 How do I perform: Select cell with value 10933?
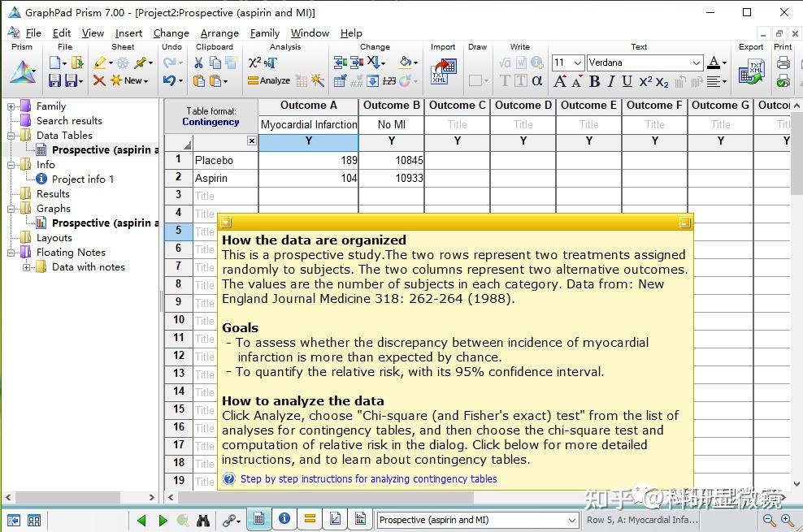391,178
